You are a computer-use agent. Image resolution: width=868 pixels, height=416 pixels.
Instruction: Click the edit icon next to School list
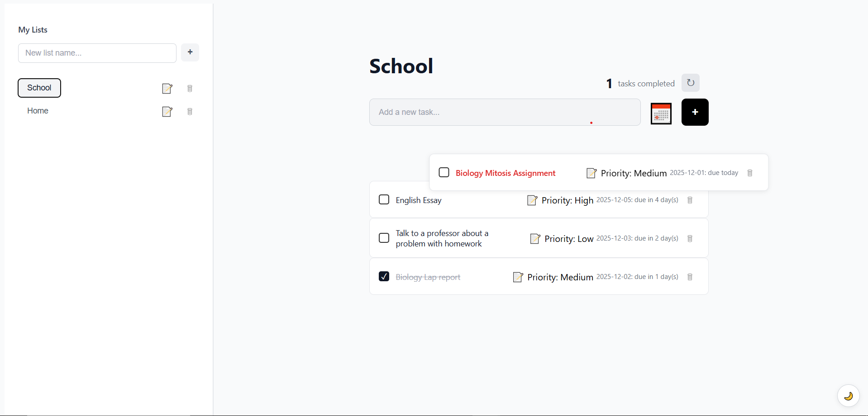167,89
